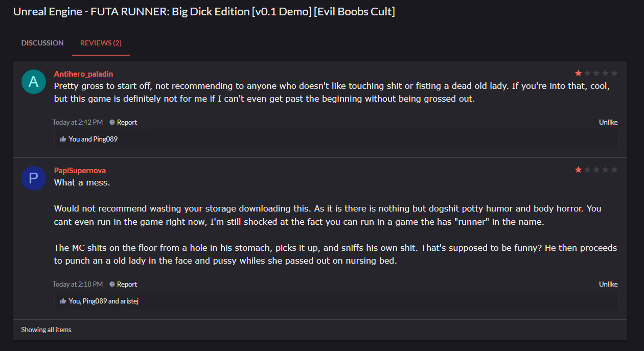This screenshot has width=644, height=351.
Task: Report PapiSupernova's review
Action: (127, 285)
